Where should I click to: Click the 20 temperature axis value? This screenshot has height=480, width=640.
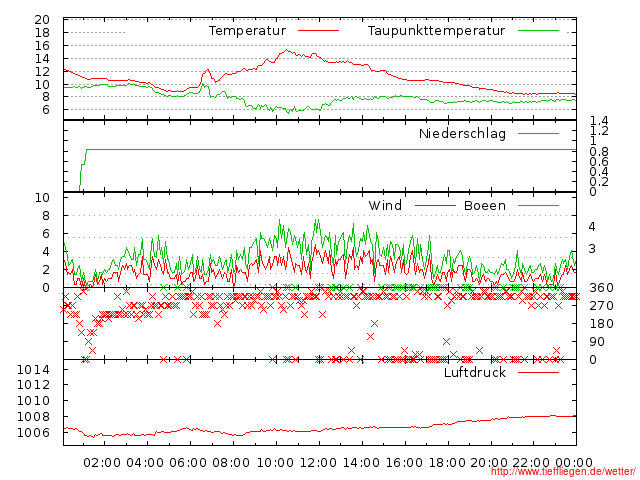point(42,20)
